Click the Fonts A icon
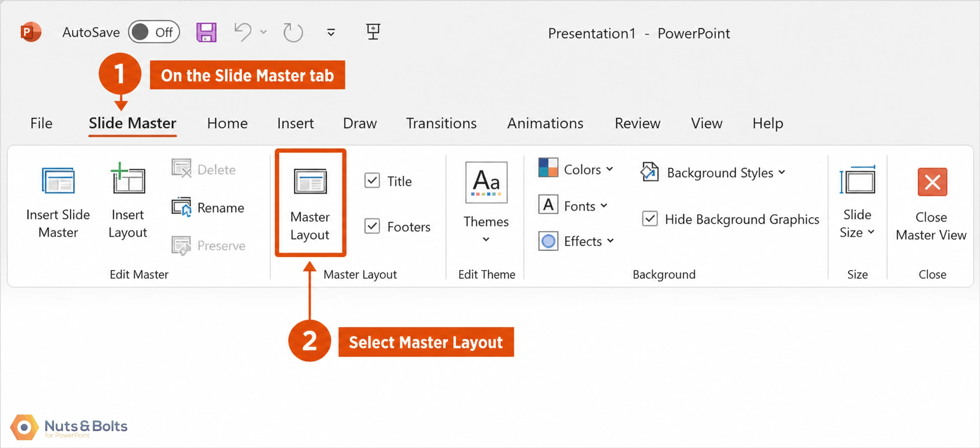The image size is (980, 448). click(548, 205)
